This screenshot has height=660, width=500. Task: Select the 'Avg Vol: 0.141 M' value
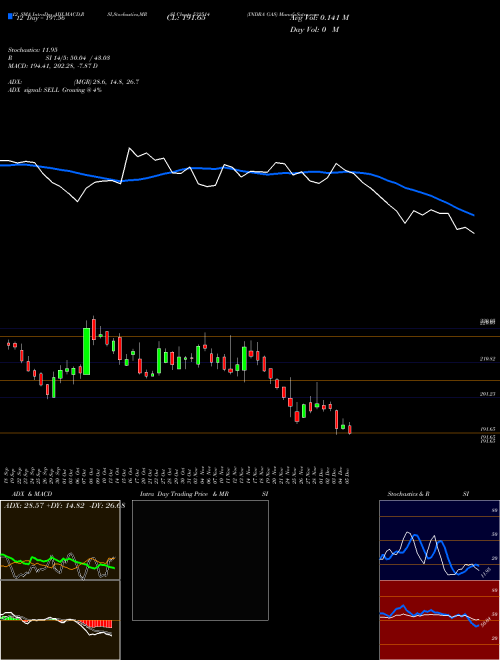pyautogui.click(x=319, y=18)
